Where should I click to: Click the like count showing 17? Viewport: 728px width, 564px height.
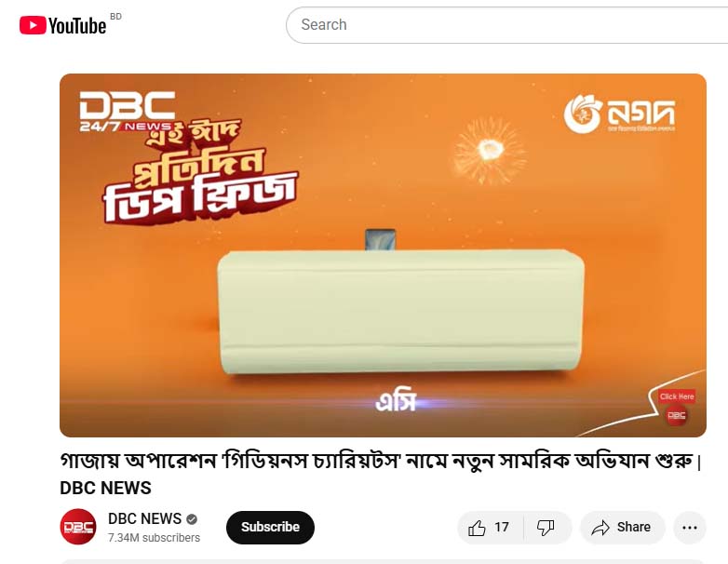coord(502,528)
